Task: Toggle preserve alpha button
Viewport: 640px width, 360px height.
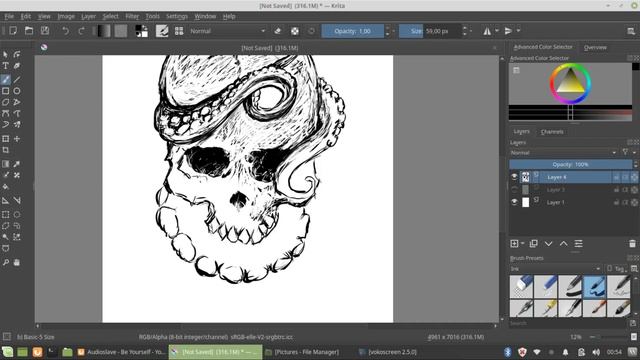Action: point(295,31)
